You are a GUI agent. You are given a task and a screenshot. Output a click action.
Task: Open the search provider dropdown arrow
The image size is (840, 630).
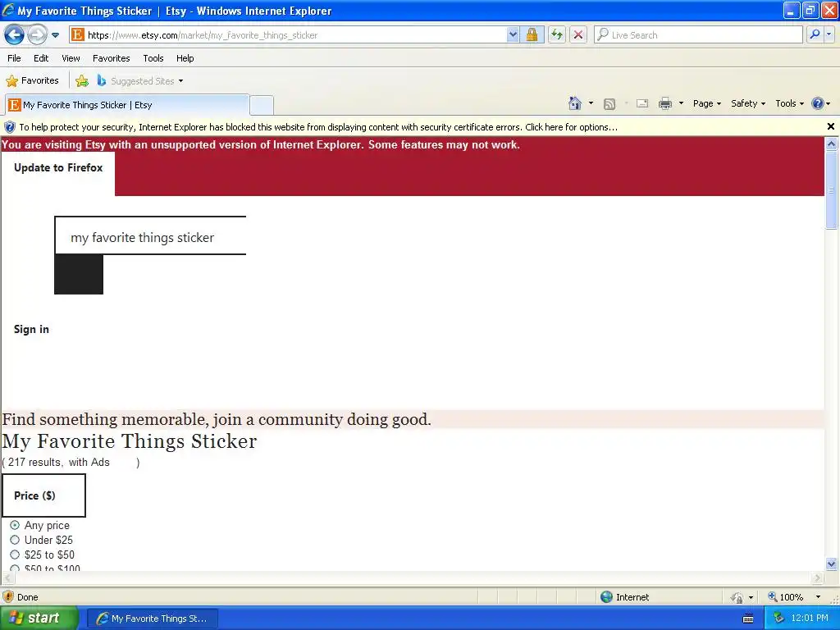point(829,34)
